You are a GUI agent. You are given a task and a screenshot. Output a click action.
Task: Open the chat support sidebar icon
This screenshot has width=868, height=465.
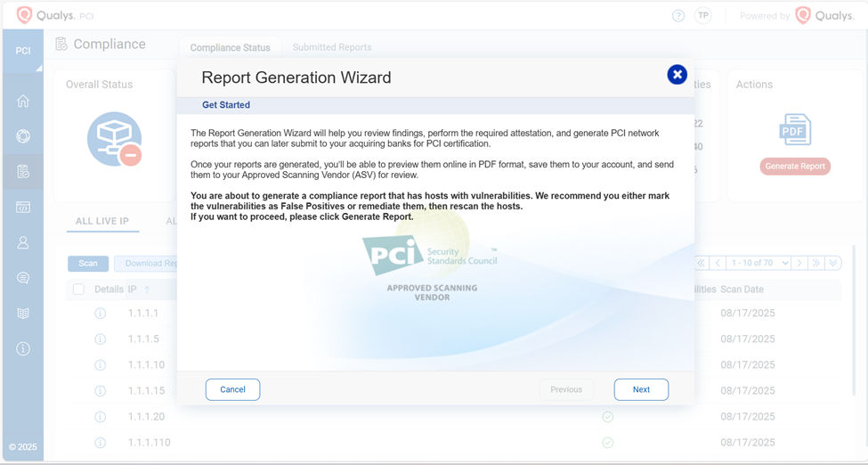pos(22,278)
